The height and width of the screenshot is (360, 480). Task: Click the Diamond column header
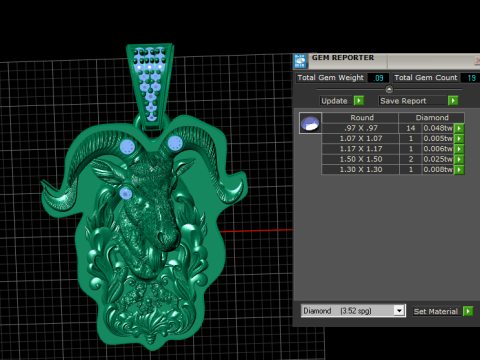[432, 118]
